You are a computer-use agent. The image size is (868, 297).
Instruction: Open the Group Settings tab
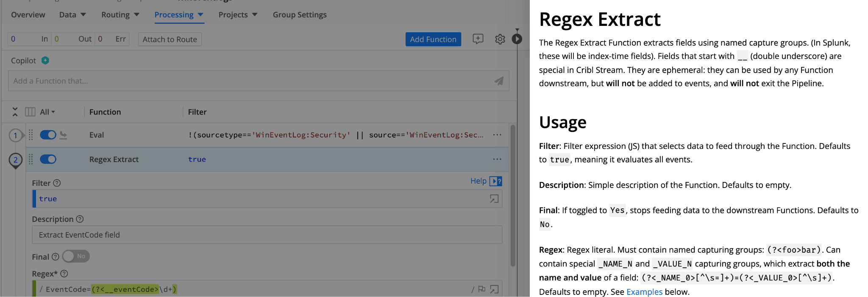coord(300,15)
